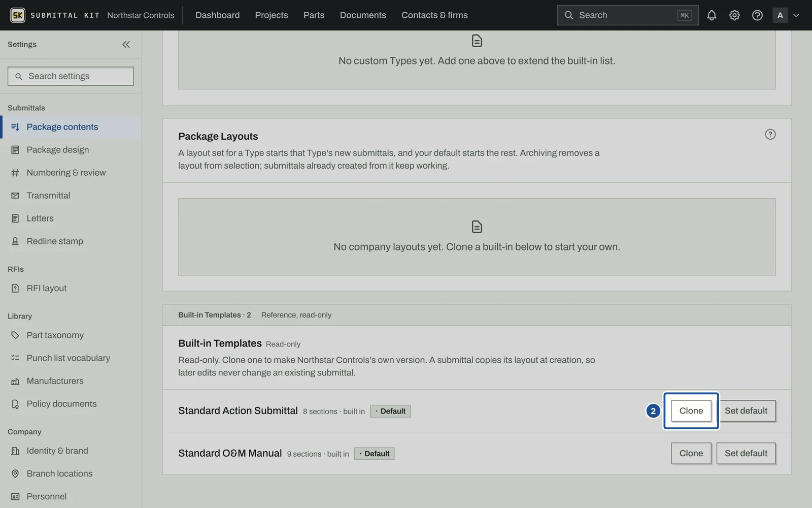Click Default badge on Standard Action Submittal
This screenshot has height=508, width=812.
(x=390, y=411)
